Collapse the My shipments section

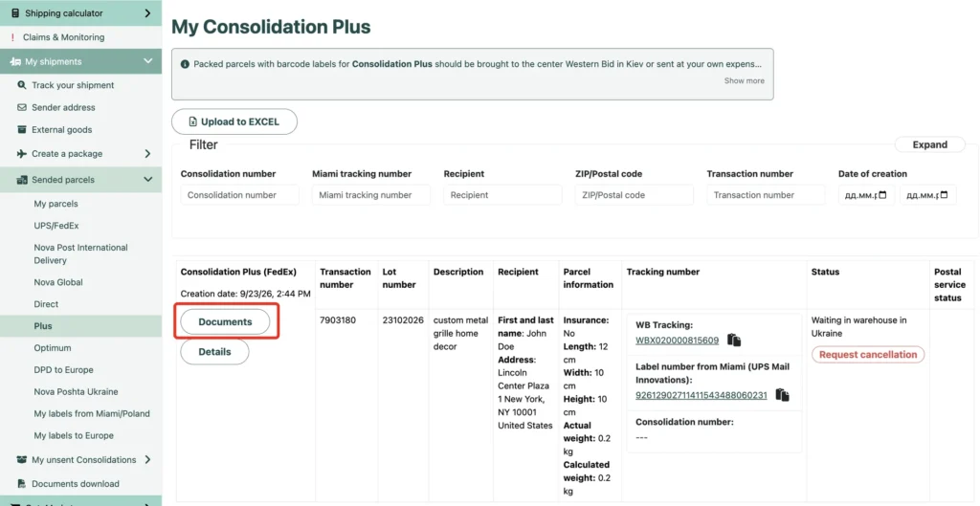coord(148,61)
